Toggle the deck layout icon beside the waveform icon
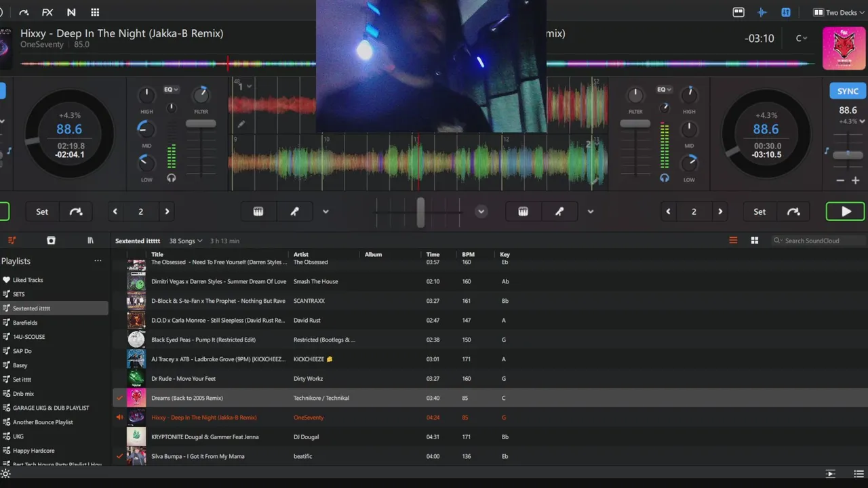This screenshot has width=868, height=488. 738,12
